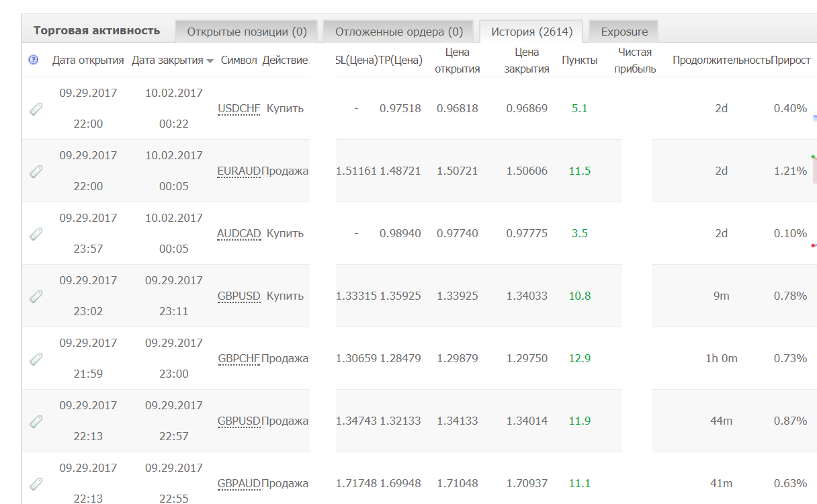Click the help question mark icon in header
This screenshot has width=817, height=504.
pyautogui.click(x=34, y=60)
